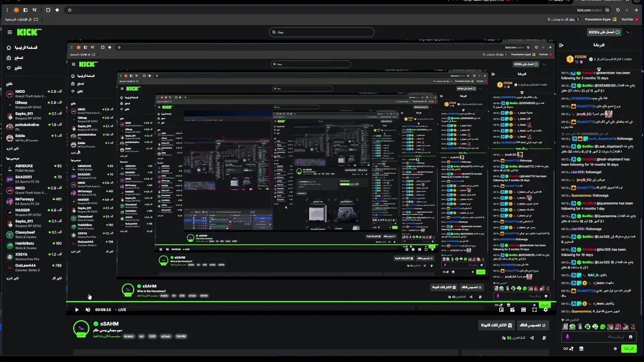Send message with green chat button
The image size is (644, 362).
629,348
